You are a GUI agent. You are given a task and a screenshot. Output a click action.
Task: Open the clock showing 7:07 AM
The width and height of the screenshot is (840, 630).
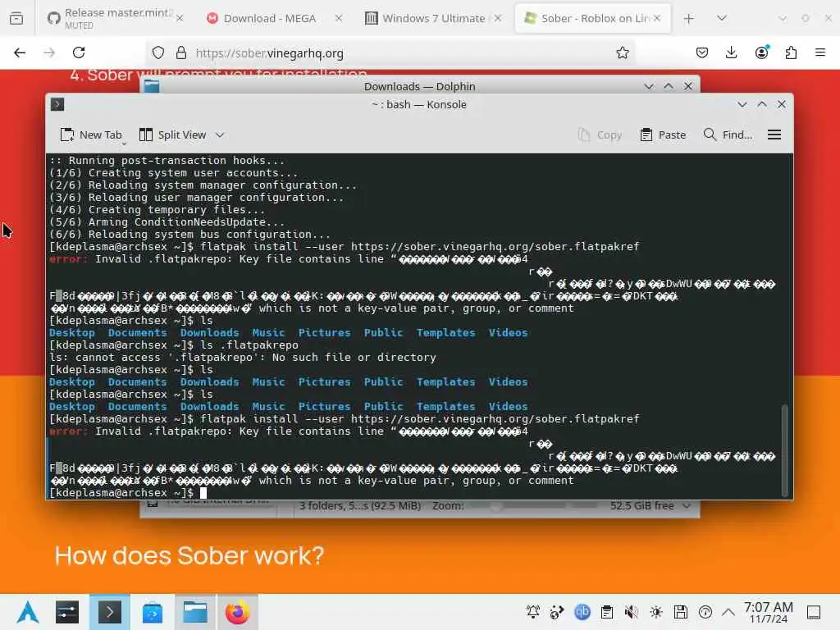pyautogui.click(x=768, y=612)
